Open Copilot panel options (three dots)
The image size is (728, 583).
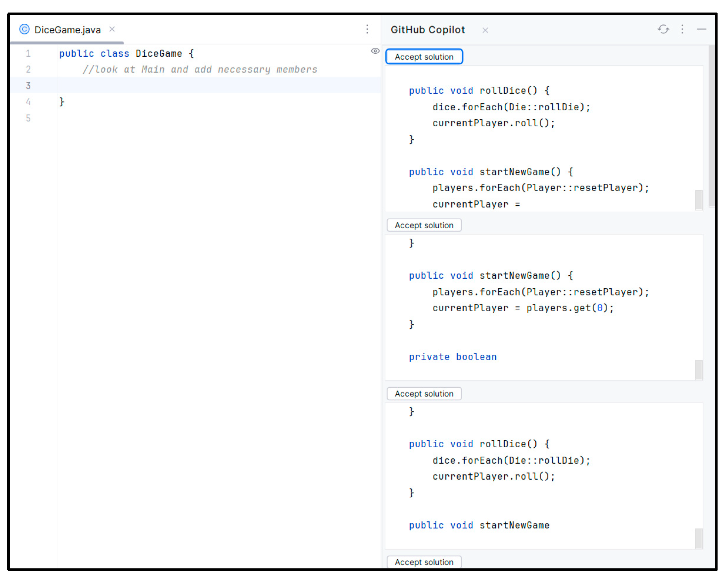click(x=682, y=29)
